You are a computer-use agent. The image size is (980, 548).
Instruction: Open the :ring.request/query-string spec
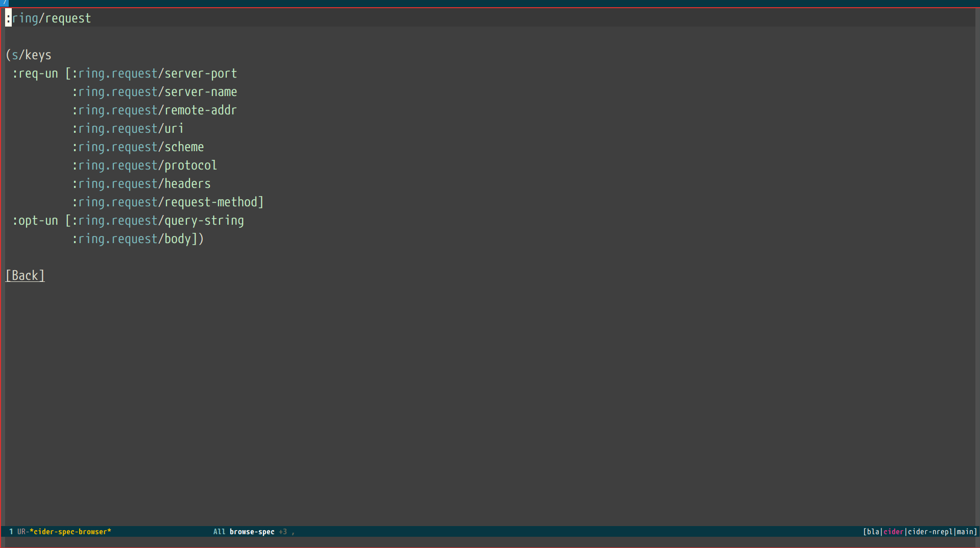pos(158,221)
